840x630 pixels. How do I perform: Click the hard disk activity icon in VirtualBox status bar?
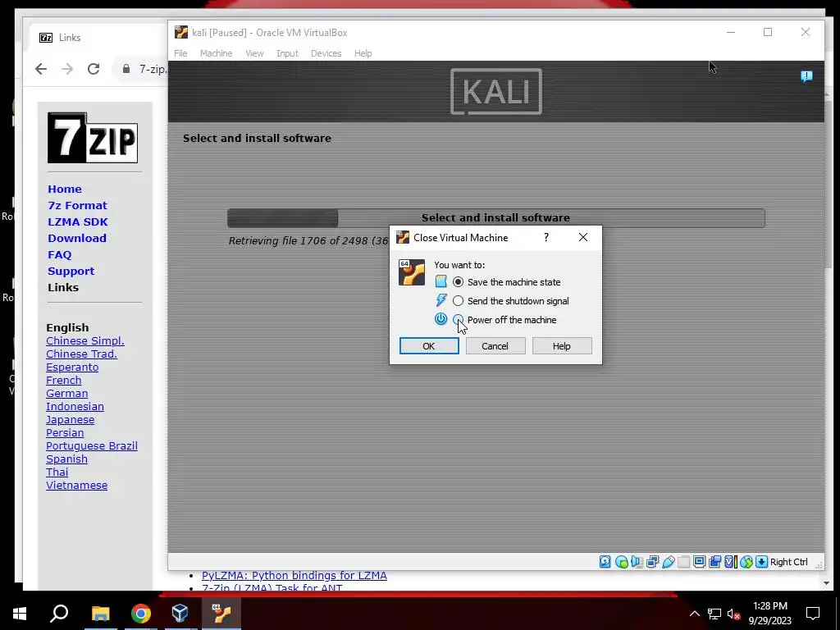(x=605, y=562)
